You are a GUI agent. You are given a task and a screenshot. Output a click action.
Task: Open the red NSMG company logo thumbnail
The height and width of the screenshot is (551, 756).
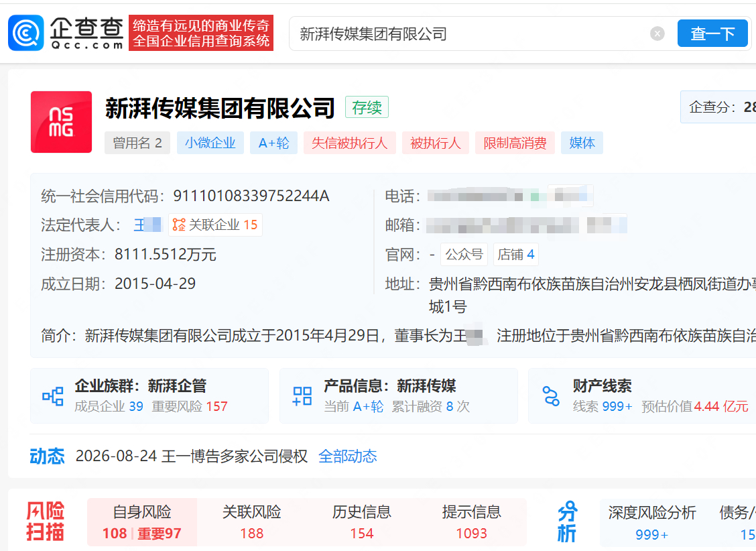[x=61, y=122]
